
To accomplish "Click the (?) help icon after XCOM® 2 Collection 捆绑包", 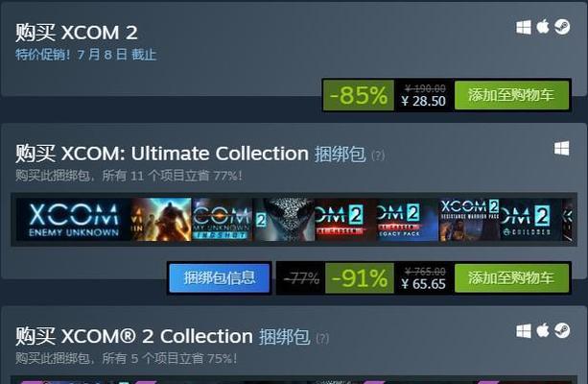I will pyautogui.click(x=322, y=338).
